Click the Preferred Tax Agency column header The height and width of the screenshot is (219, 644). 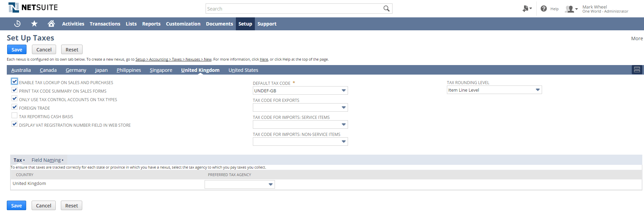(229, 175)
